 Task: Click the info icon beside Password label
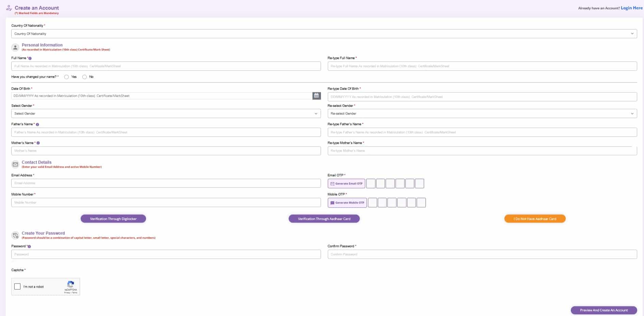point(29,246)
